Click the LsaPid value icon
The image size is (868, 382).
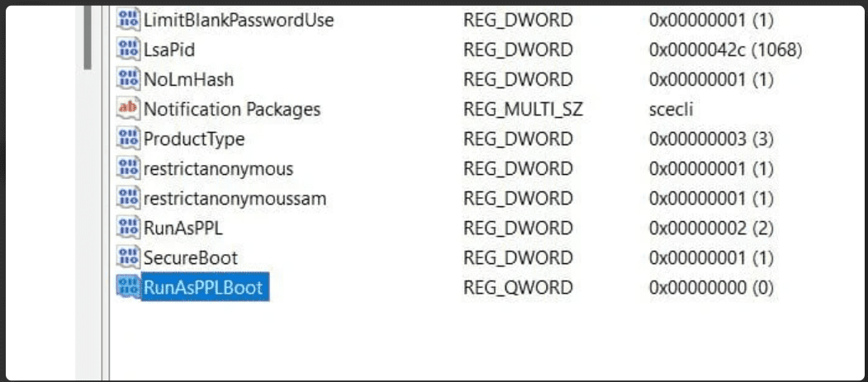[129, 50]
